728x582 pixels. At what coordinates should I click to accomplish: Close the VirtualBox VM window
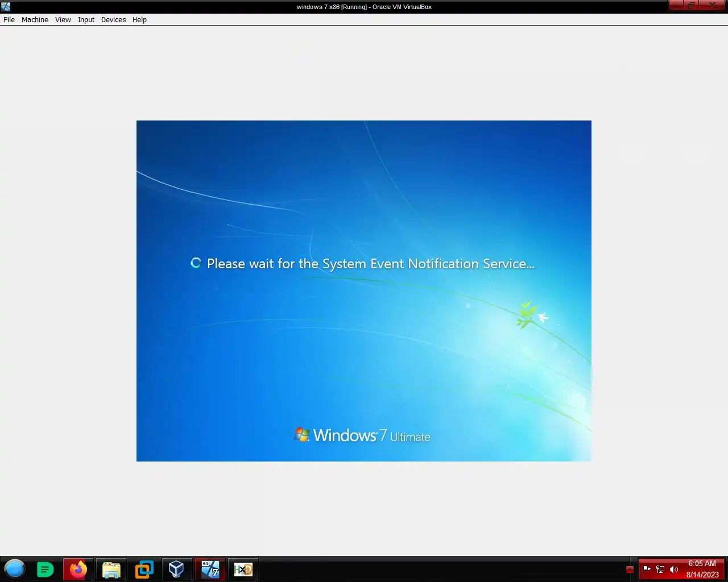click(x=713, y=5)
